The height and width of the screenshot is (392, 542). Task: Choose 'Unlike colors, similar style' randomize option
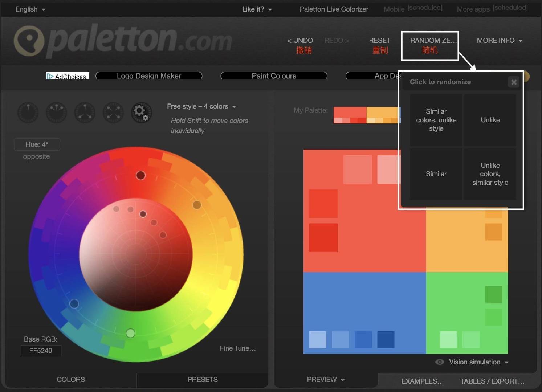[x=490, y=174]
